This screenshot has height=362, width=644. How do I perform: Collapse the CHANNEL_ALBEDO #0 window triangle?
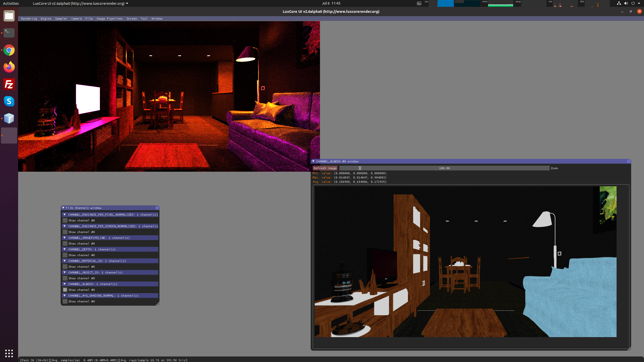[313, 161]
